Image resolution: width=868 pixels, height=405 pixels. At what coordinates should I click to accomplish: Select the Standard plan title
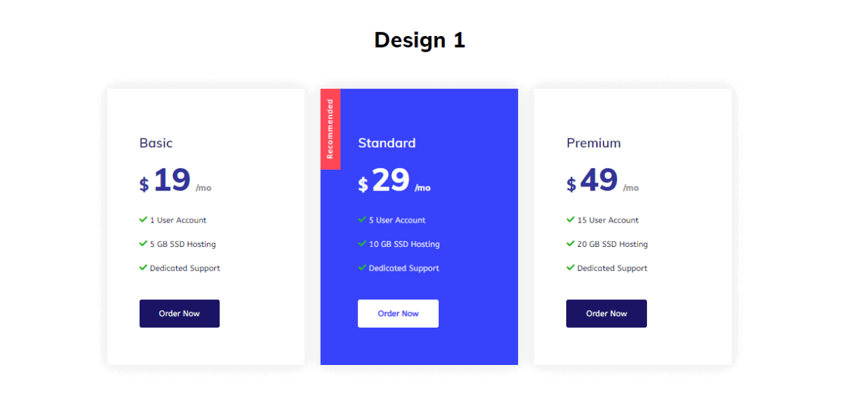387,143
